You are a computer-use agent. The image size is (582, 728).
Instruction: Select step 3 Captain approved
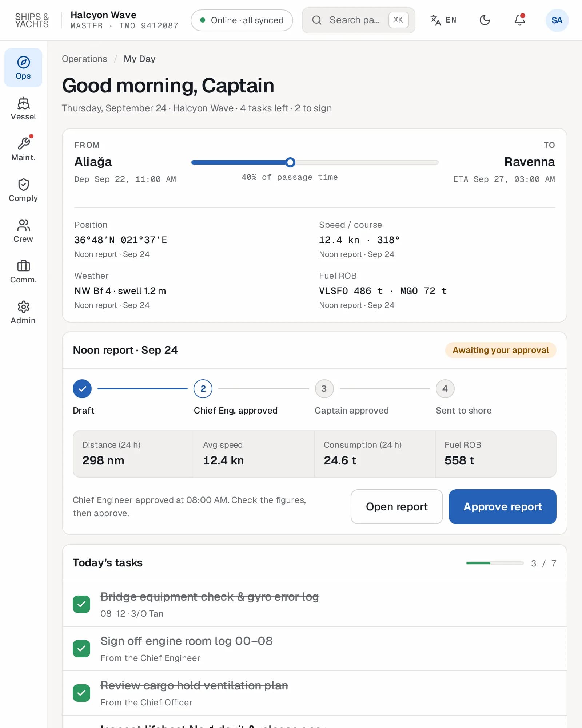324,389
